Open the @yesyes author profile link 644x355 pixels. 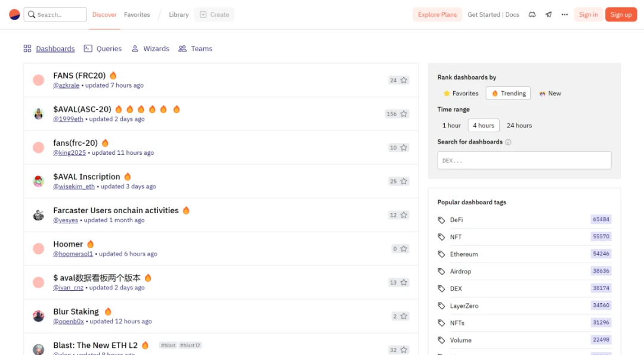tap(66, 220)
